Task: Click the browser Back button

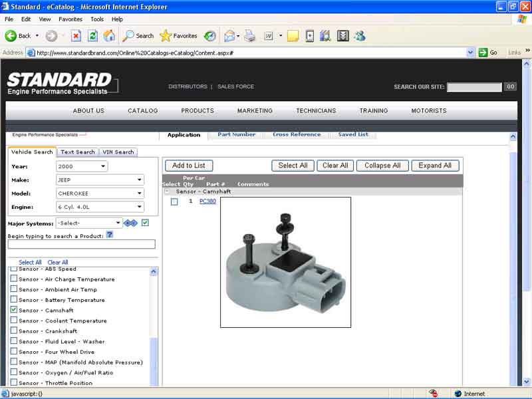Action: point(18,36)
